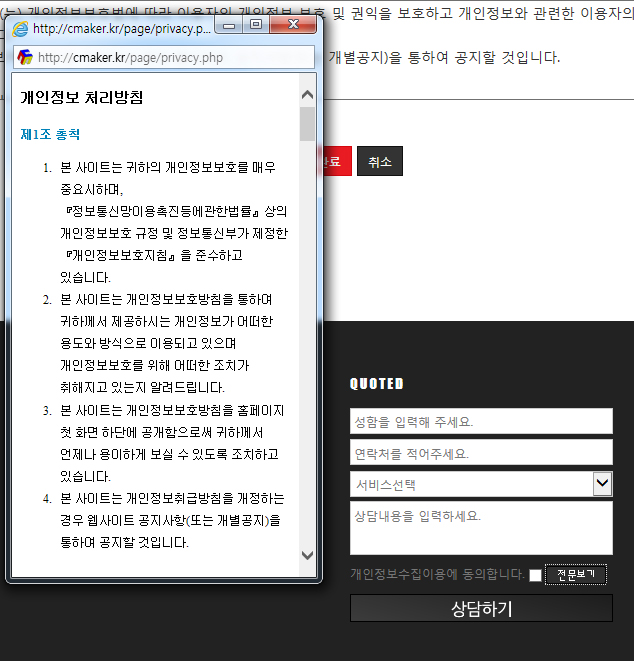634x661 pixels.
Task: Close the privacy policy popup window
Action: click(x=293, y=24)
